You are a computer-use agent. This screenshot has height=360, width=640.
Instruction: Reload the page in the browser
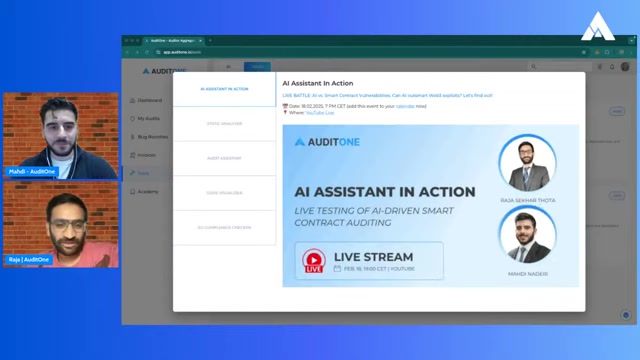tap(147, 52)
